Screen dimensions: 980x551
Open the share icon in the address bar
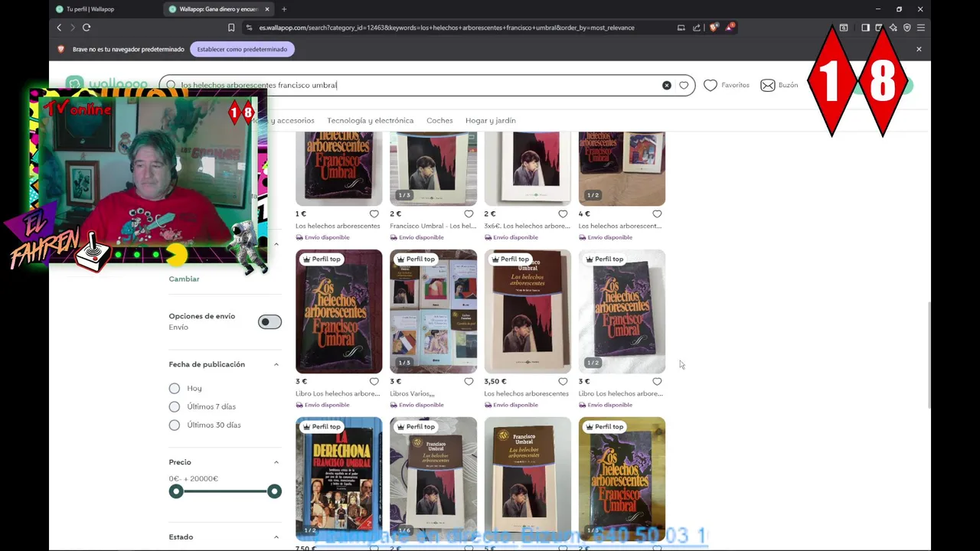coord(697,28)
